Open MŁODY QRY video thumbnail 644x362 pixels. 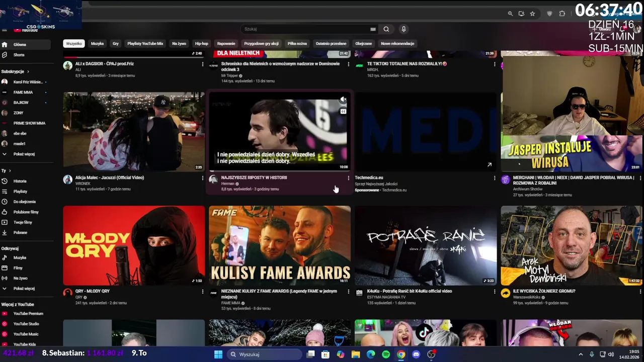pyautogui.click(x=134, y=245)
